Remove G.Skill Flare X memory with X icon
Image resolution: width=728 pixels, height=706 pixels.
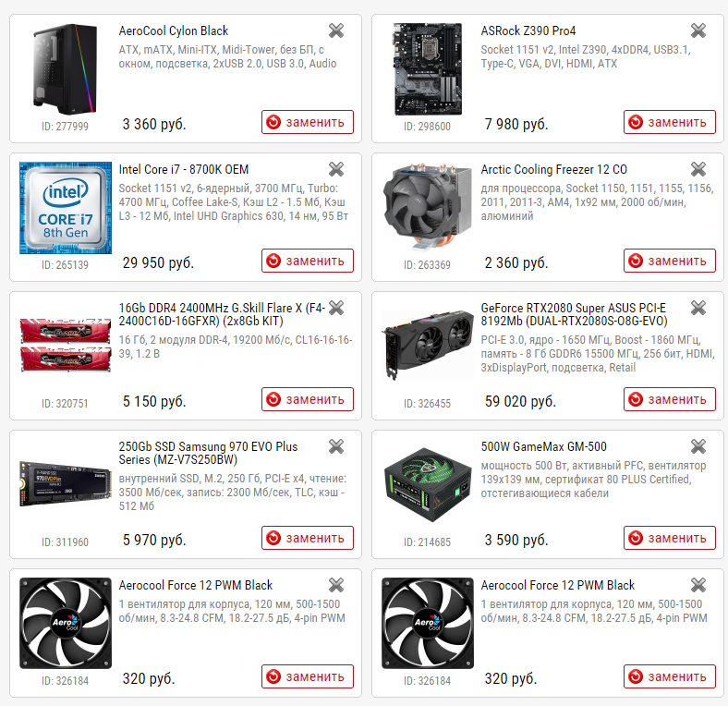(x=336, y=308)
